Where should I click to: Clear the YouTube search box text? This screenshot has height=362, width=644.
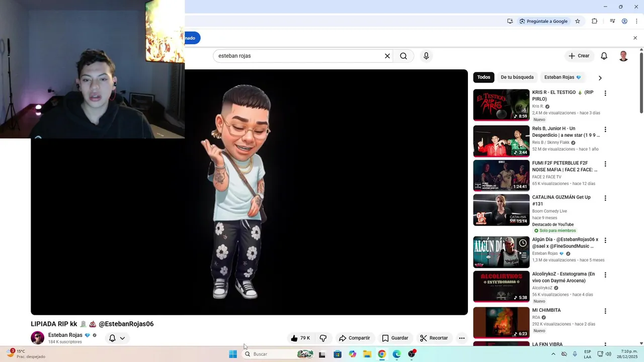click(387, 56)
